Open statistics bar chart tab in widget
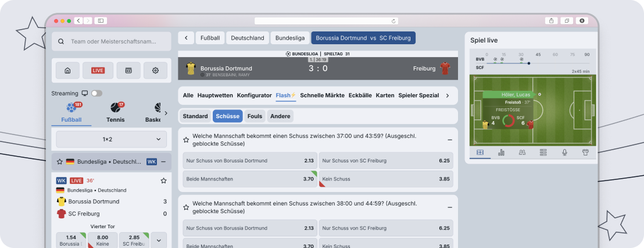The width and height of the screenshot is (644, 248). pyautogui.click(x=501, y=152)
